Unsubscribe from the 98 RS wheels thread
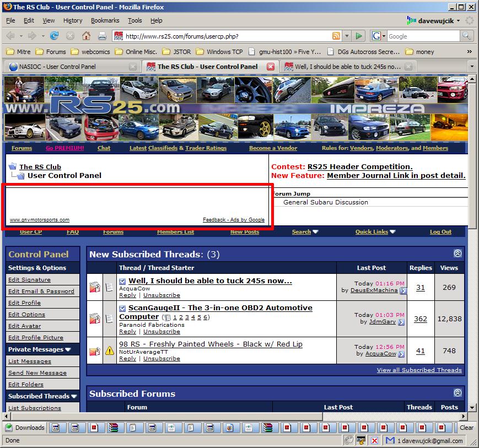This screenshot has width=479, height=448. tap(162, 359)
